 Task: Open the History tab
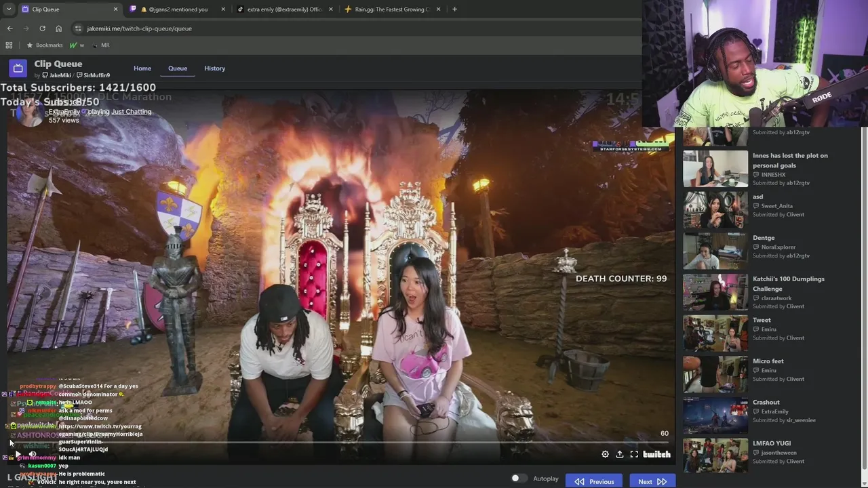pyautogui.click(x=214, y=68)
